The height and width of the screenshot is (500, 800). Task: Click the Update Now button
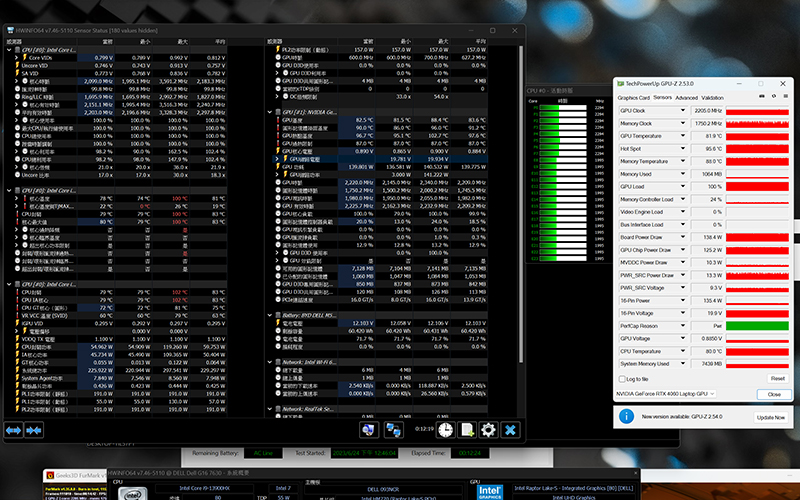tap(770, 417)
